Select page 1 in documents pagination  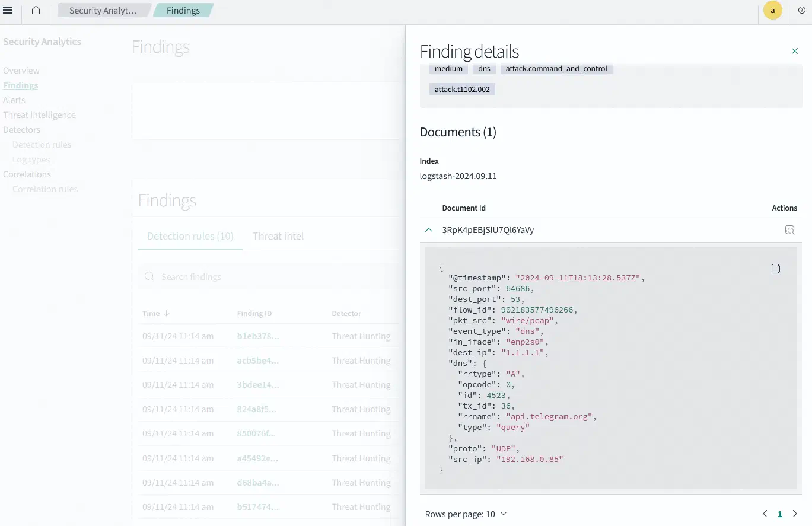coord(780,514)
